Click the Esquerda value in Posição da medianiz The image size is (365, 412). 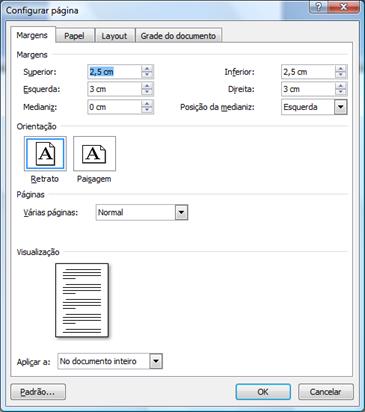(x=300, y=107)
